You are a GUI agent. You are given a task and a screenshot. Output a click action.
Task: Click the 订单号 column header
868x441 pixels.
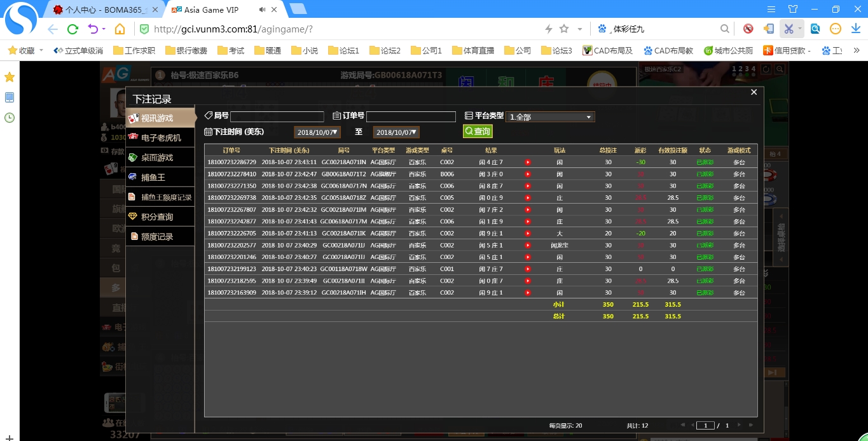(231, 150)
